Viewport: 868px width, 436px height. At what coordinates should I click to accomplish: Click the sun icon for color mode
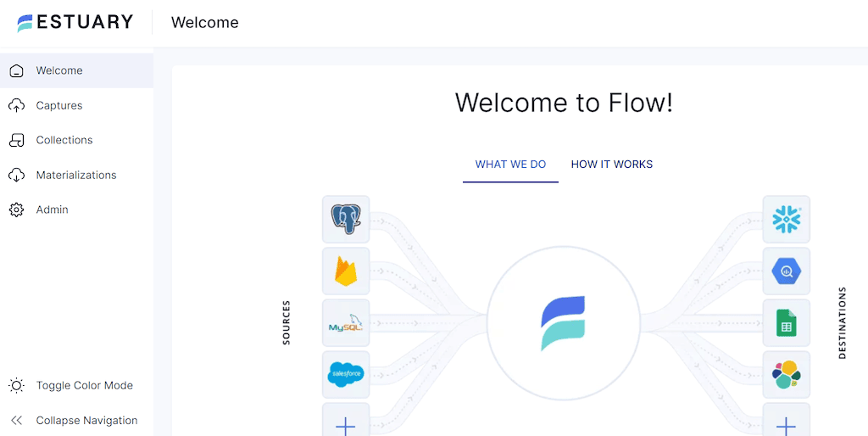point(17,386)
